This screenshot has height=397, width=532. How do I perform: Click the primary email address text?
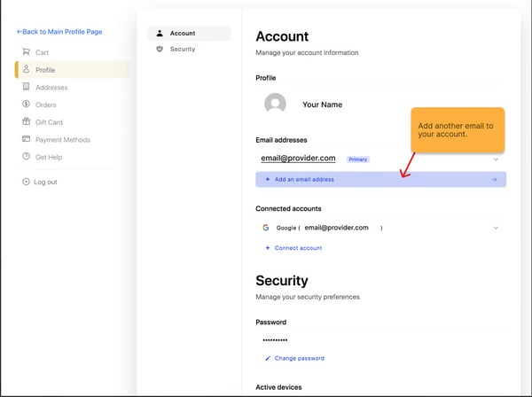(x=298, y=159)
